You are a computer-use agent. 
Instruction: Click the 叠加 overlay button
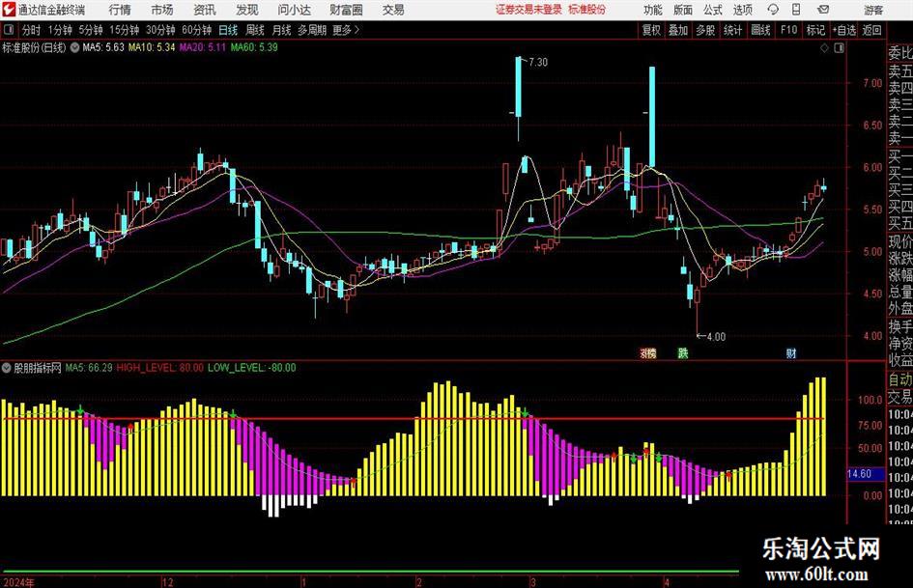[x=678, y=30]
